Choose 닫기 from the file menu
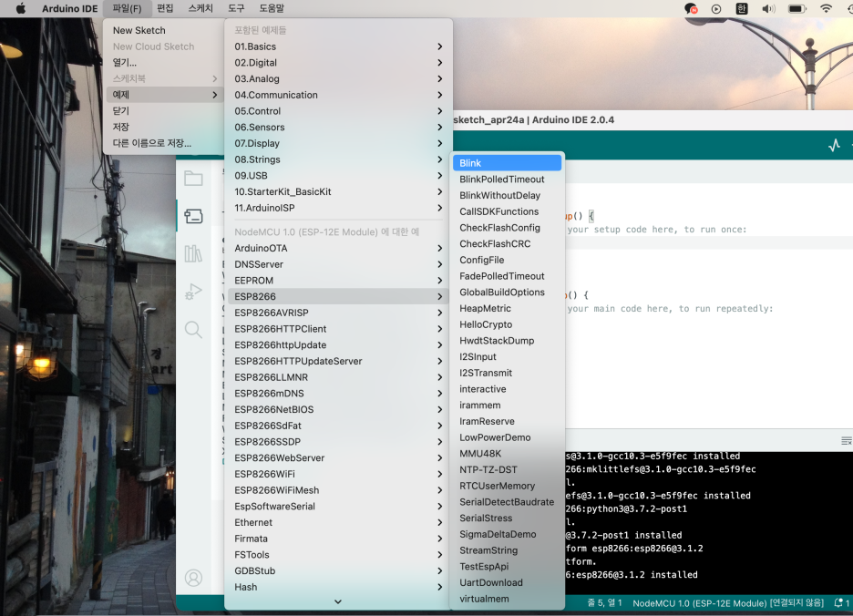This screenshot has height=616, width=853. tap(162, 111)
